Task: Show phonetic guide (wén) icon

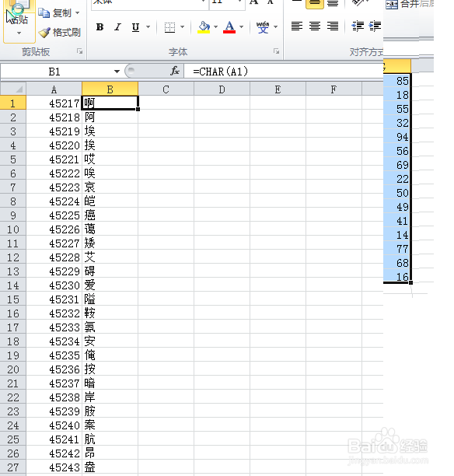Action: click(263, 27)
